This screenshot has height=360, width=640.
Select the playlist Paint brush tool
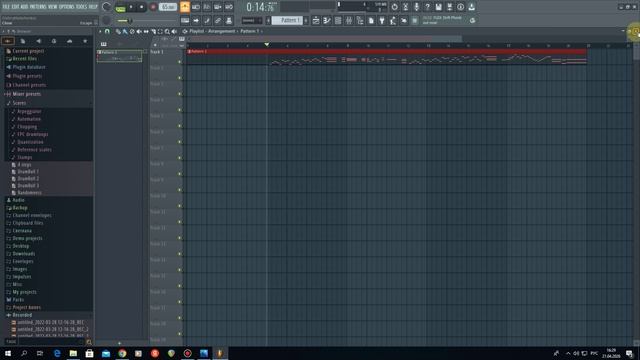125,31
